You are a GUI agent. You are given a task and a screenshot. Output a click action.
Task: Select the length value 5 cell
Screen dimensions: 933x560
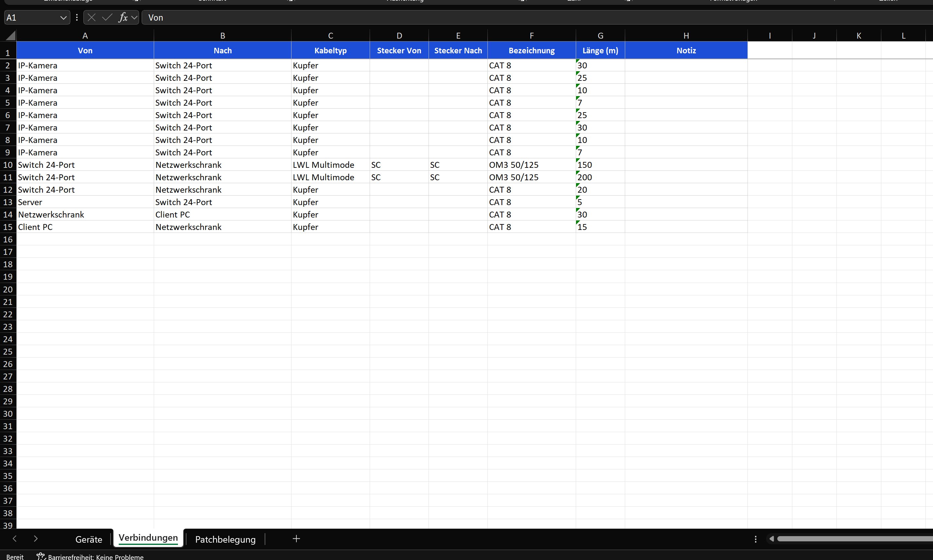[601, 202]
